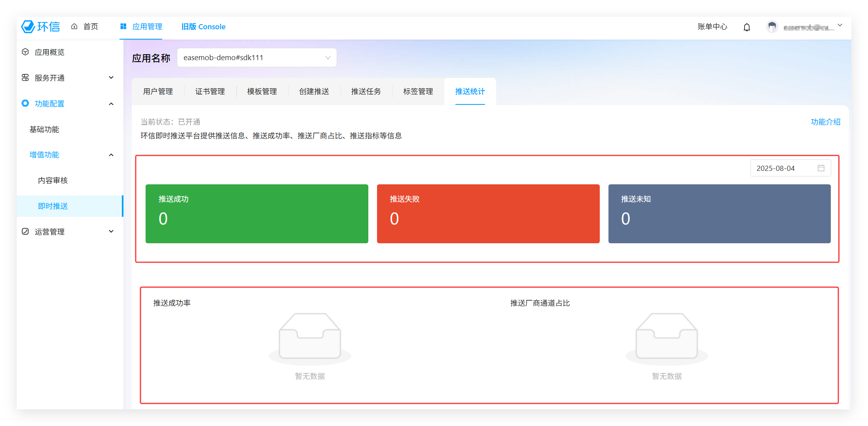
Task: Switch to the 创建推送 tab
Action: tap(314, 91)
